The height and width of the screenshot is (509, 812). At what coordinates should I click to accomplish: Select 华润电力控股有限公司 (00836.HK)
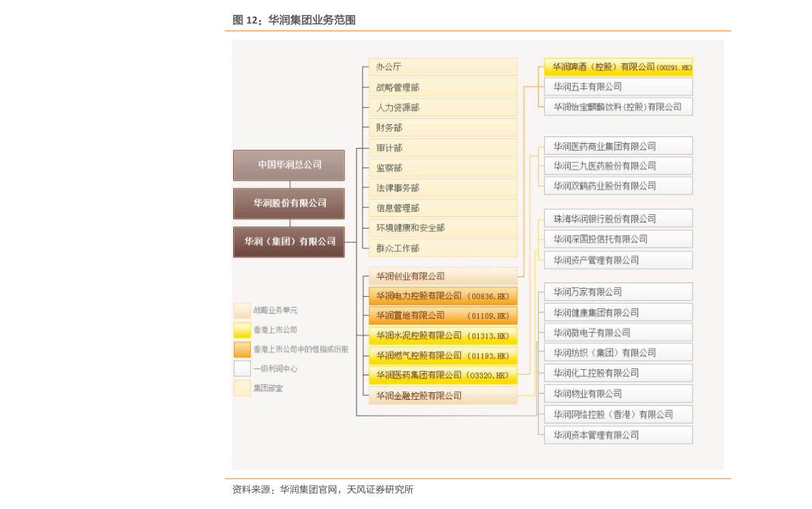pos(442,296)
